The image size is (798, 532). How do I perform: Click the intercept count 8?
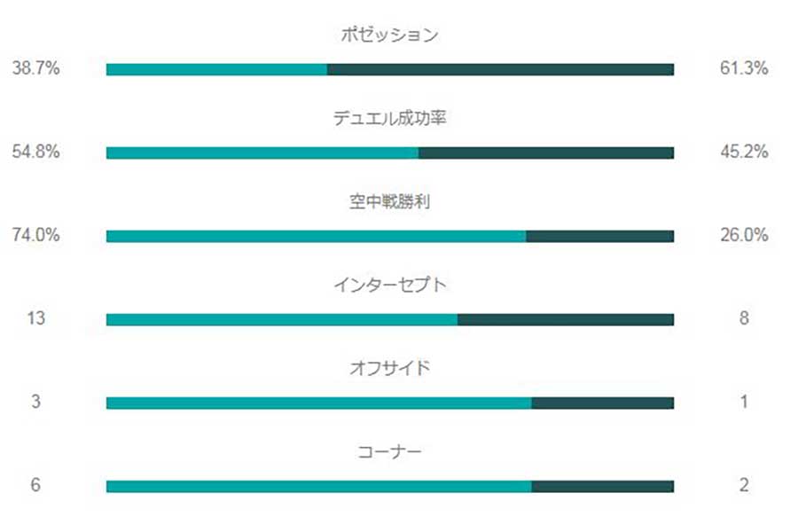click(x=743, y=318)
